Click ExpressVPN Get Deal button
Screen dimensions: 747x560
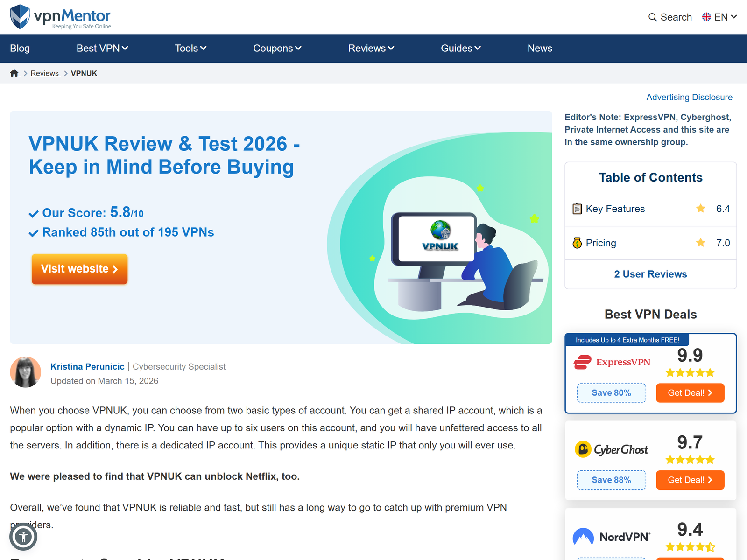(x=690, y=393)
